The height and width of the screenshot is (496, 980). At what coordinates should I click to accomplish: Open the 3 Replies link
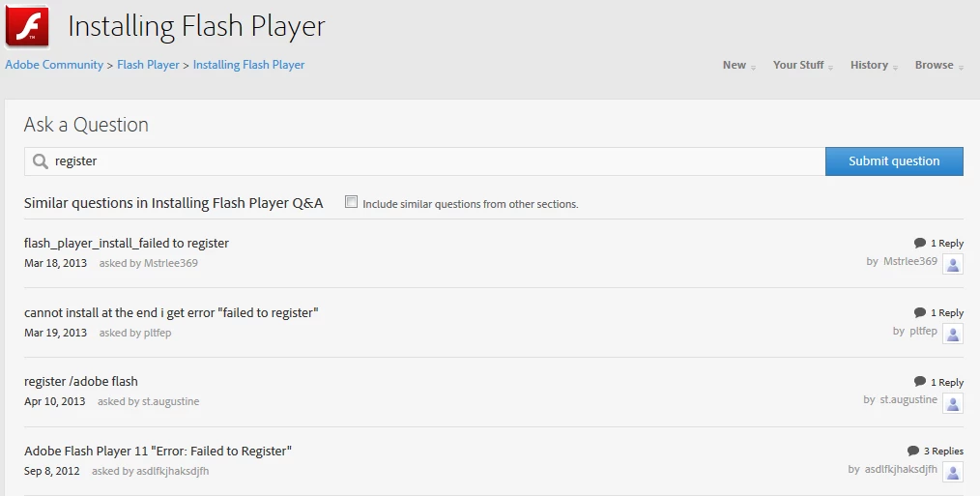tap(943, 451)
